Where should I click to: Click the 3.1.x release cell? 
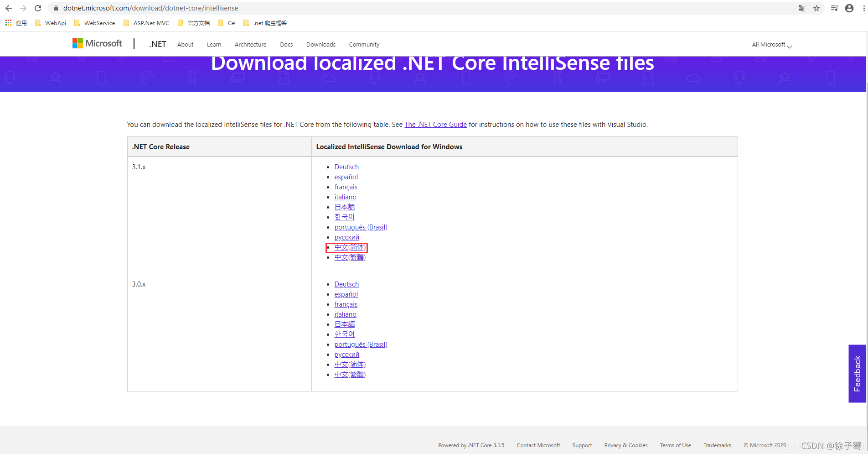point(219,215)
